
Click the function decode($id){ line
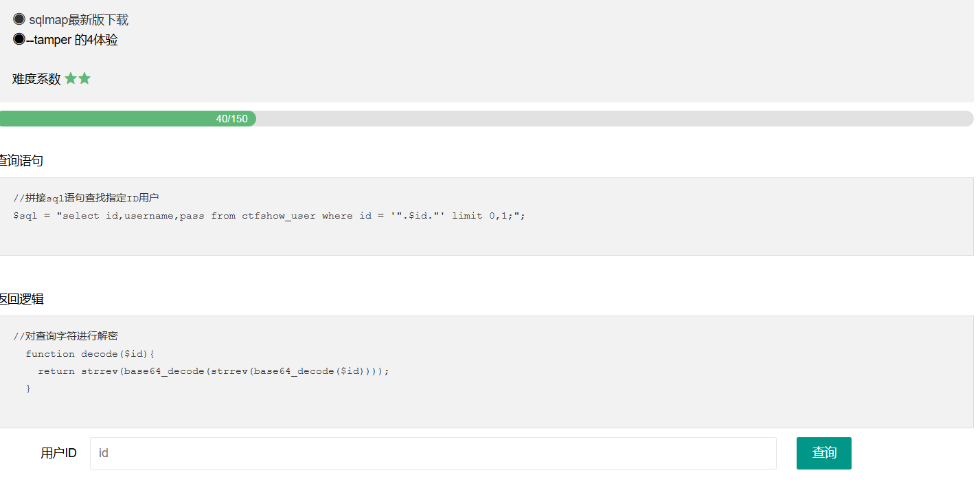coord(91,354)
